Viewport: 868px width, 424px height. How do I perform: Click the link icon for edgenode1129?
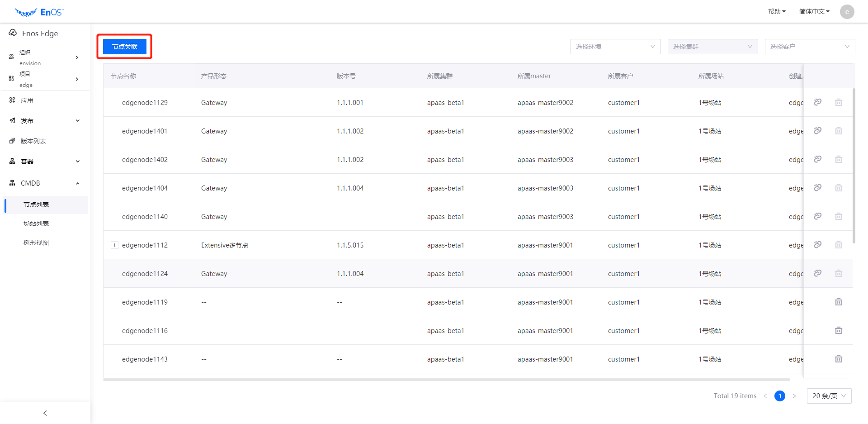(x=817, y=102)
